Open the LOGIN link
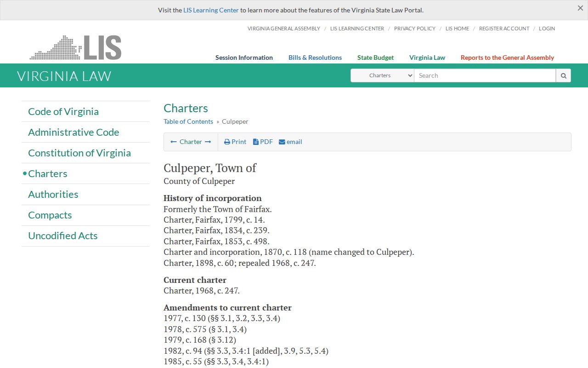Screen dimensions: 588x368 [547, 29]
